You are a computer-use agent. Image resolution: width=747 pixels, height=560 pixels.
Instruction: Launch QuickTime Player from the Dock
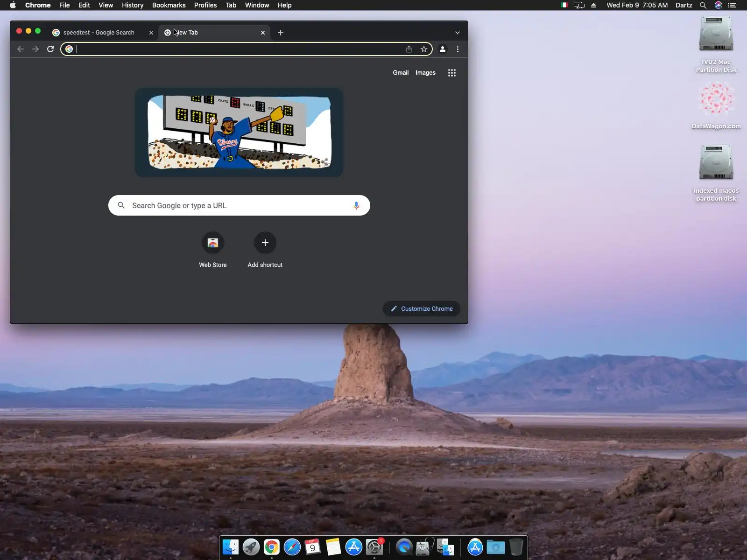click(x=404, y=547)
